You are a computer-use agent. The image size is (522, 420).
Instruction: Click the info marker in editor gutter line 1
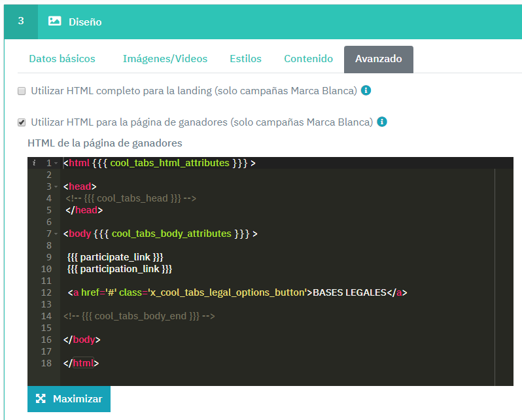tap(34, 163)
